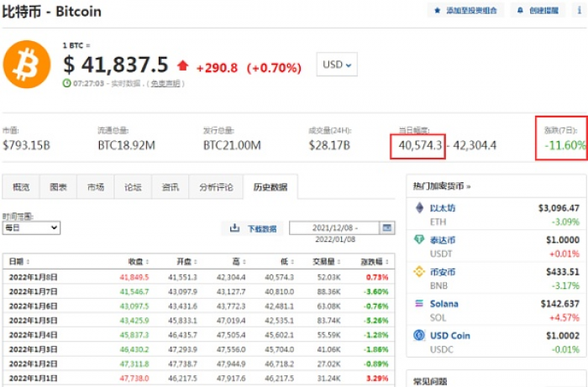Click the 2022年1月5日 row date
The width and height of the screenshot is (588, 387).
(x=33, y=321)
